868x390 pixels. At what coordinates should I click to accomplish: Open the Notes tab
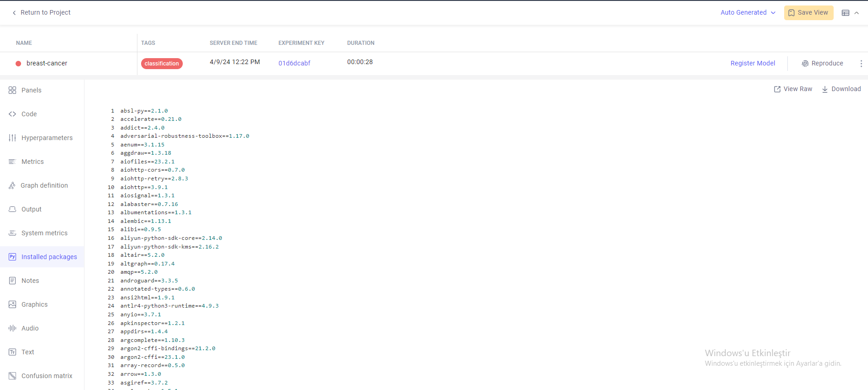[42, 281]
